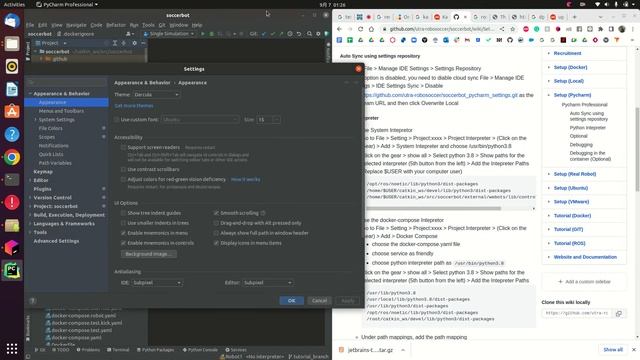Expand Version Control settings section

click(x=30, y=198)
